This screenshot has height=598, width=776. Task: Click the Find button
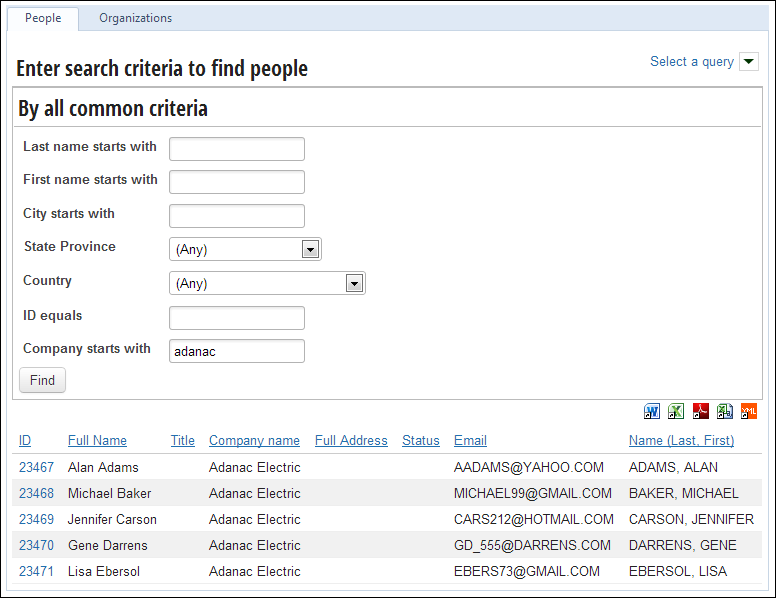tap(42, 380)
